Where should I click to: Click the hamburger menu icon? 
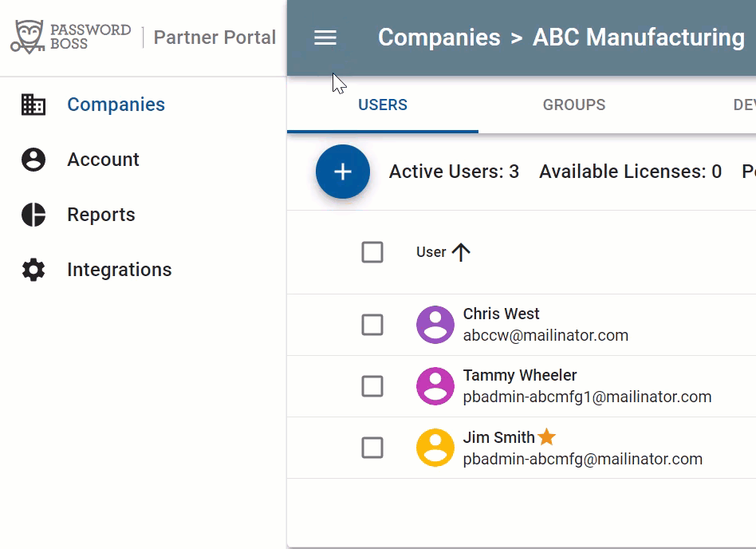tap(325, 38)
